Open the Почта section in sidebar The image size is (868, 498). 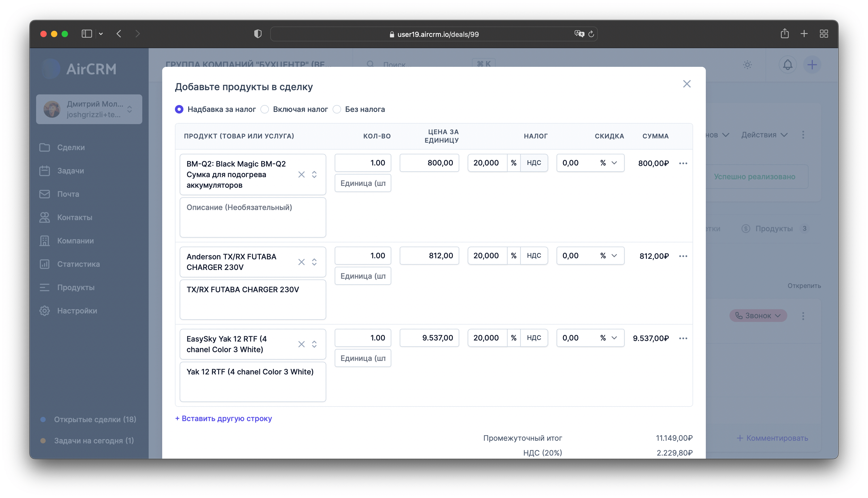point(71,194)
